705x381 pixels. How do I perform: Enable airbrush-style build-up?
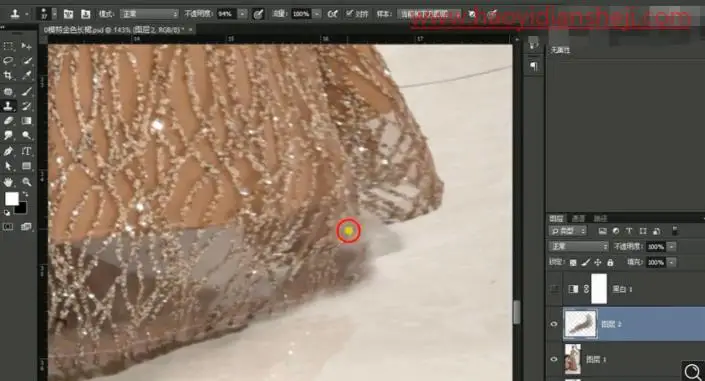point(332,14)
